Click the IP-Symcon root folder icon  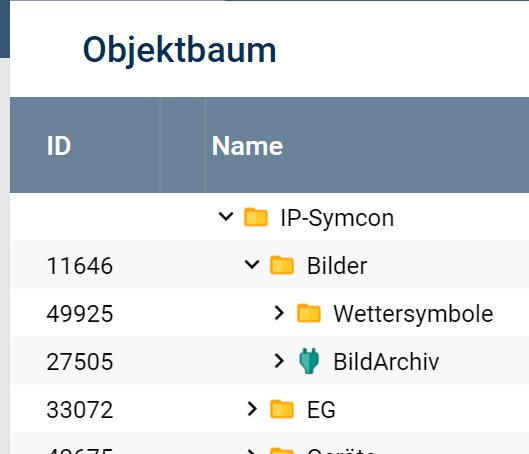[256, 217]
